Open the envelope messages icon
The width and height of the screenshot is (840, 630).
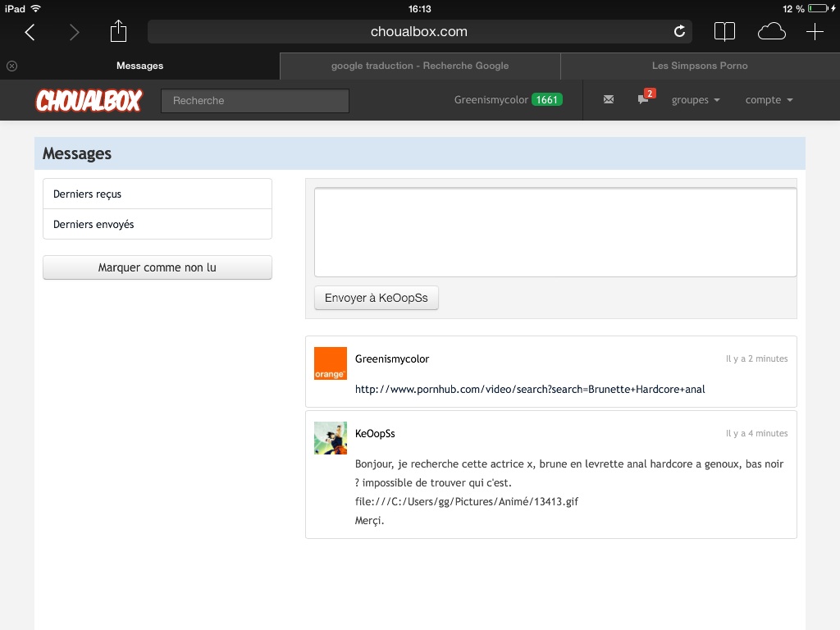pos(608,100)
